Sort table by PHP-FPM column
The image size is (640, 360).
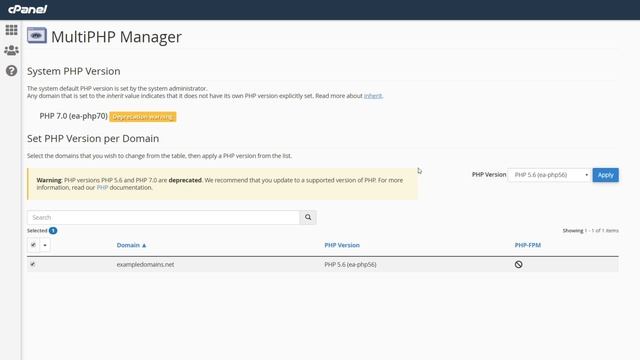[527, 245]
